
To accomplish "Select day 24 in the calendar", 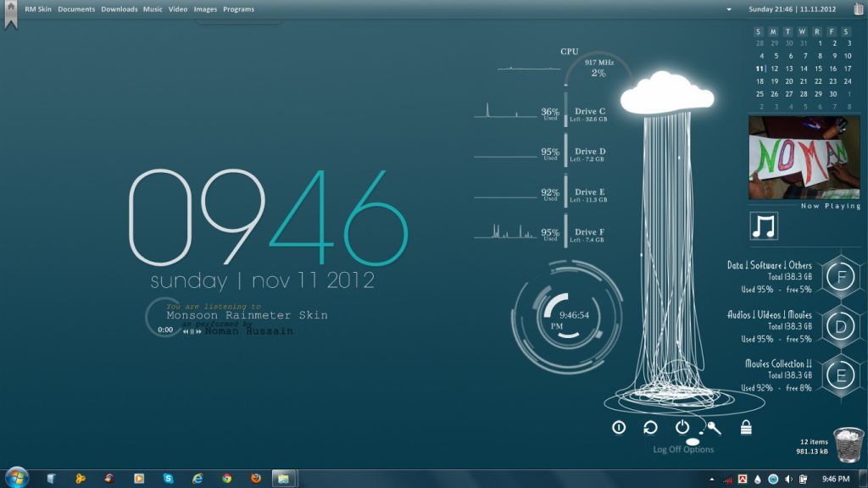I will tap(848, 81).
